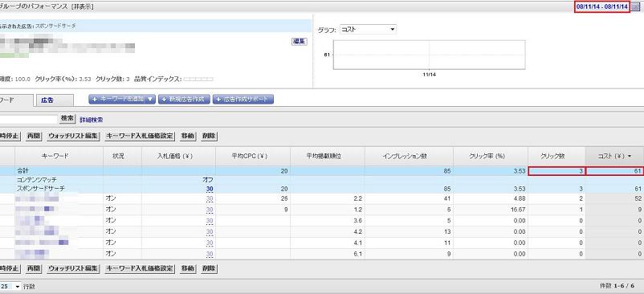Click 移動 above the keyword table
This screenshot has width=644, height=294.
coord(188,136)
